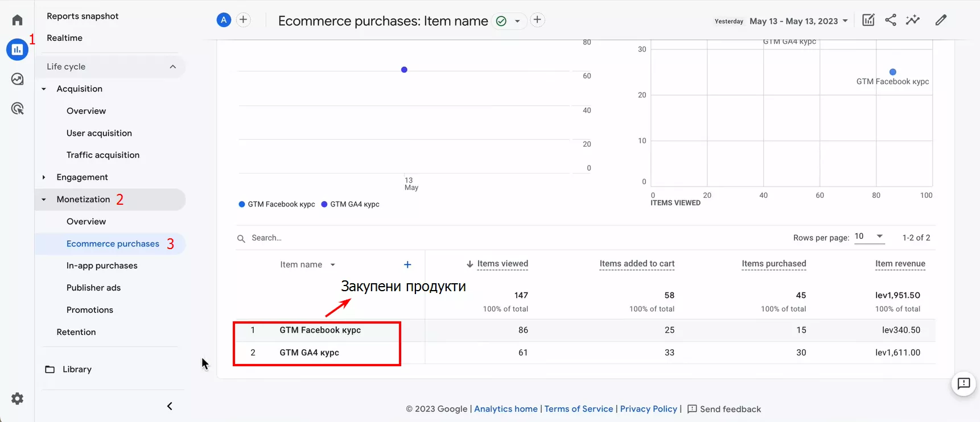Open the date range dropdown
The width and height of the screenshot is (980, 422).
pyautogui.click(x=799, y=21)
